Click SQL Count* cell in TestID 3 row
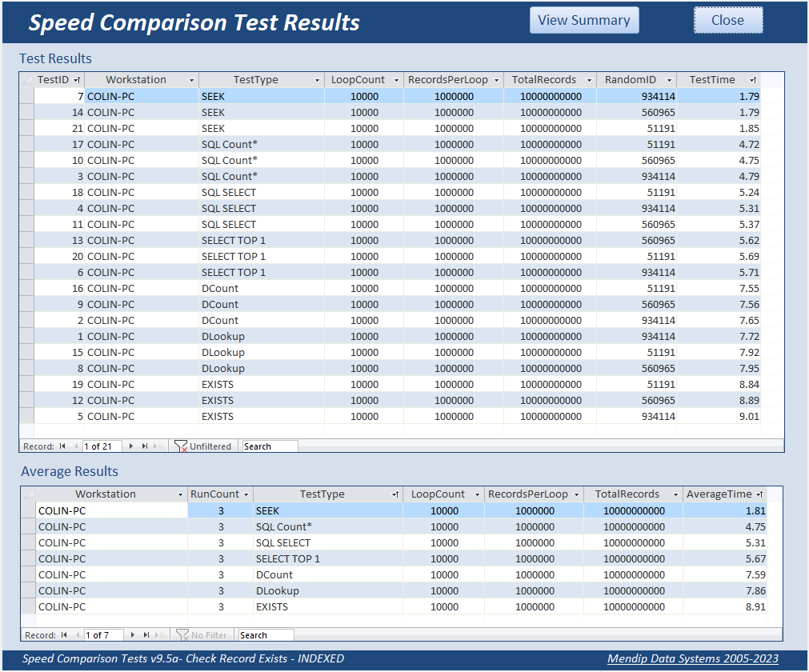The image size is (809, 672). pyautogui.click(x=262, y=176)
